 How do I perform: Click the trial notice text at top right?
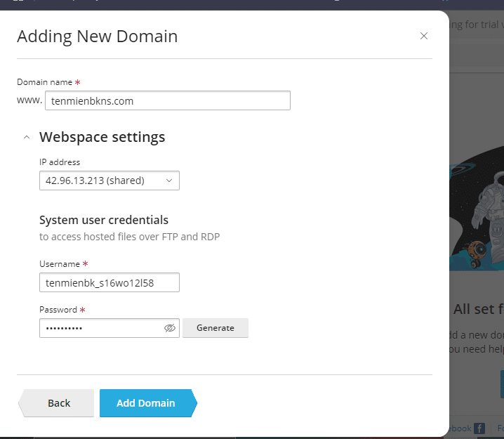477,25
